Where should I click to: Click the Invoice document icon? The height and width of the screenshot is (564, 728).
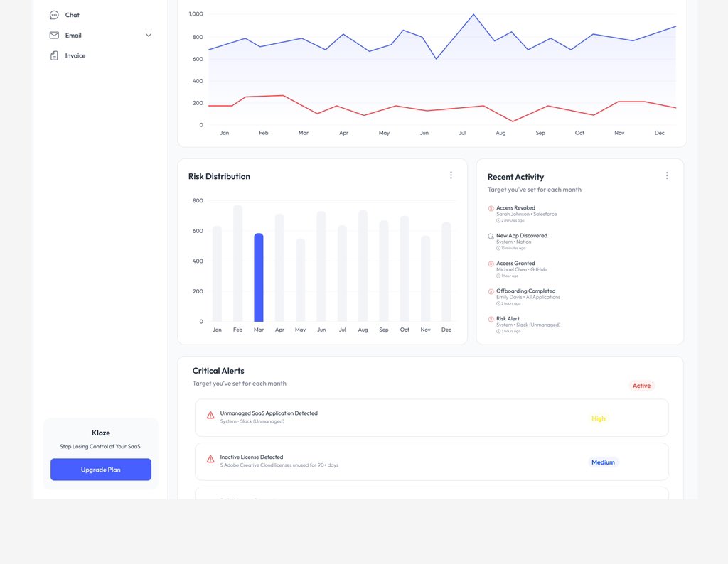pos(54,55)
